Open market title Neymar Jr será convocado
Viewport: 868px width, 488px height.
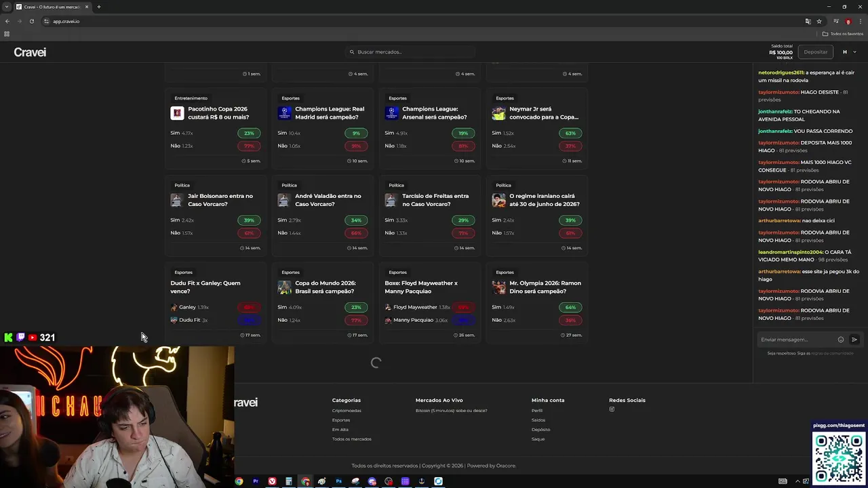(544, 113)
